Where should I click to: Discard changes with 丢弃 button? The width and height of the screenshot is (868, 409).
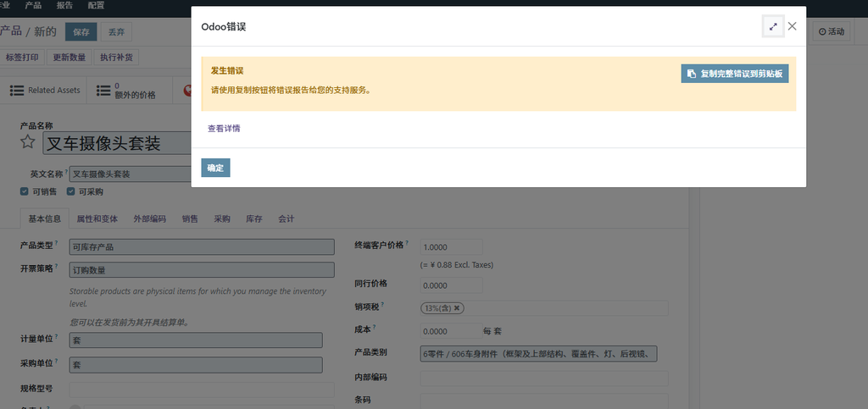pos(116,32)
